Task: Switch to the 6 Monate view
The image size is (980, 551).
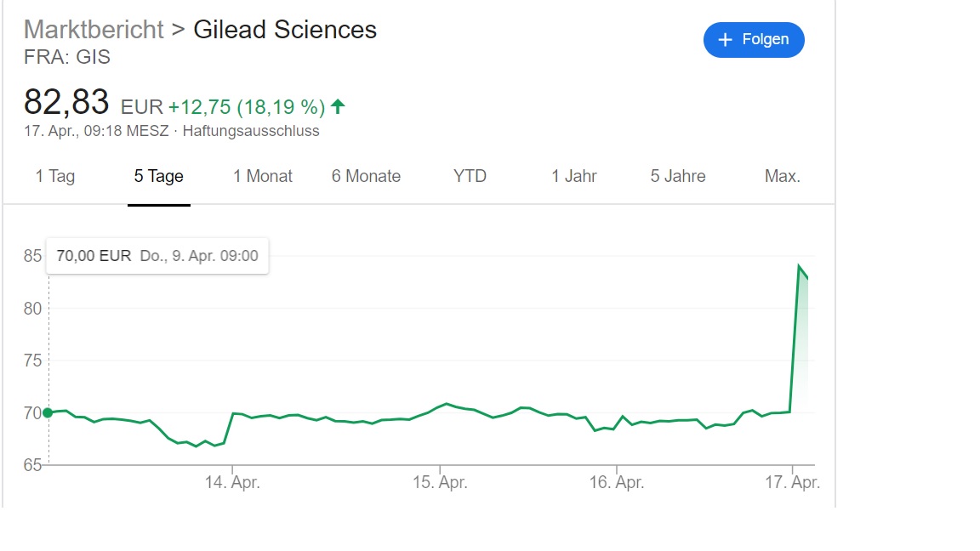Action: coord(366,176)
